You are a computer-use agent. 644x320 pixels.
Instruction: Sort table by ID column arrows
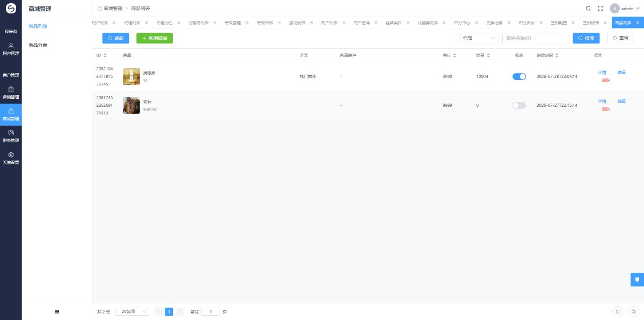pyautogui.click(x=105, y=55)
